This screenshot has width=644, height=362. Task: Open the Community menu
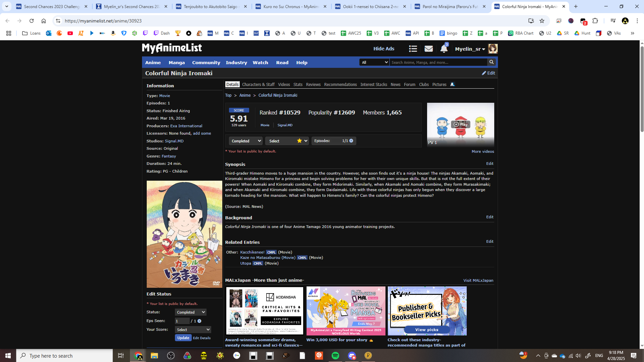[x=206, y=62]
